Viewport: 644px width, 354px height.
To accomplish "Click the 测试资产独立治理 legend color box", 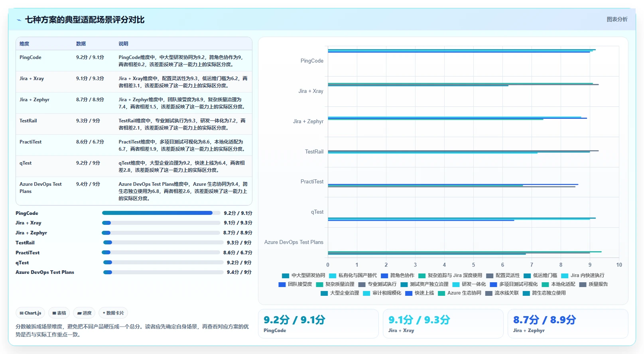I will pos(404,285).
